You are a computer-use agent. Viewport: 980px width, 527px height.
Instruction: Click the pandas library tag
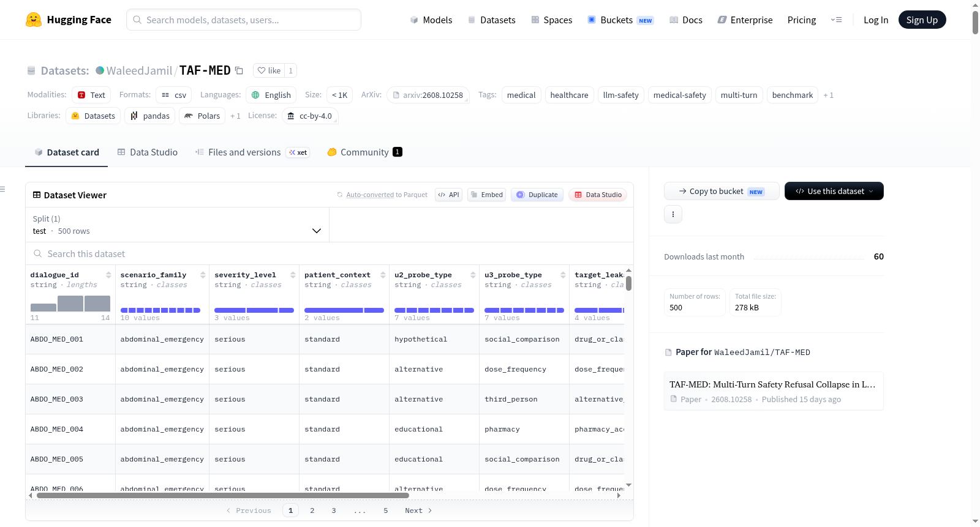(x=150, y=116)
